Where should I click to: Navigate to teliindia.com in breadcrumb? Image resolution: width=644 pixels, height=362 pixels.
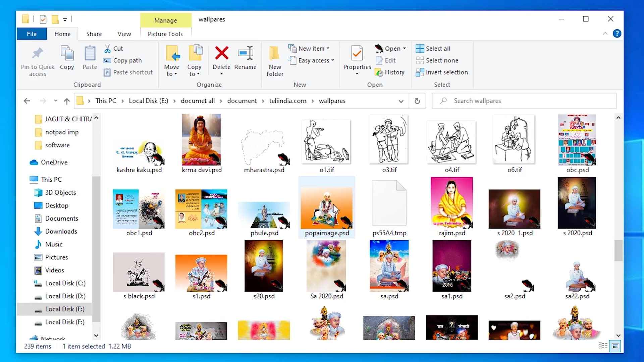pyautogui.click(x=288, y=101)
